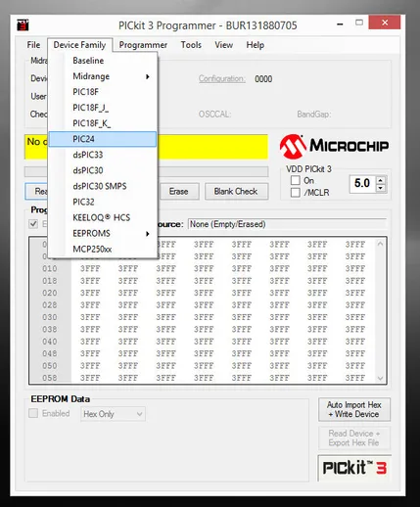Enable the VDD PICkit 3 On checkbox
The height and width of the screenshot is (507, 420).
(296, 180)
